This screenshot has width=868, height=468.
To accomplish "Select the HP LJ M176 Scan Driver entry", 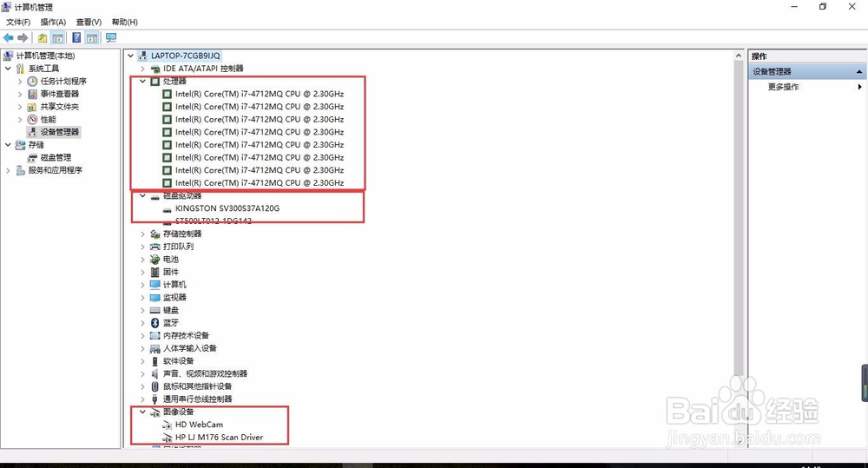I will 220,437.
